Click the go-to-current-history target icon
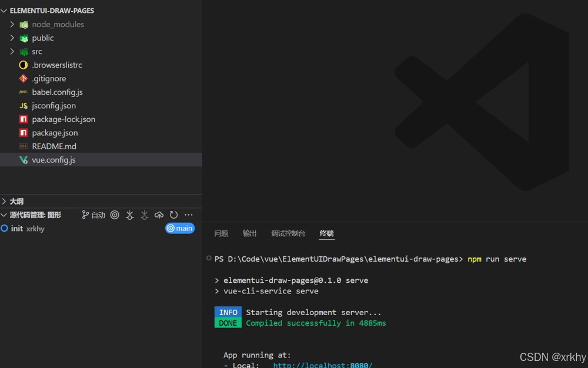Viewport: 588px width, 368px height. (x=115, y=215)
